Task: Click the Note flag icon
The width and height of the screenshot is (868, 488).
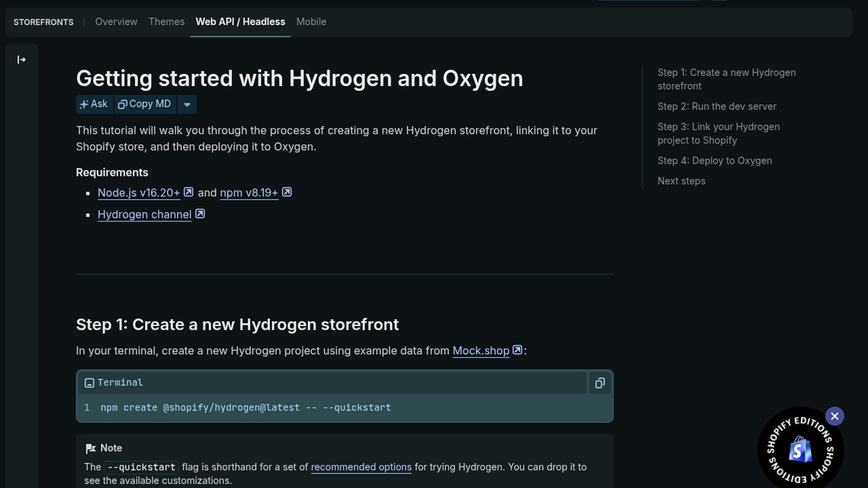Action: [90, 448]
